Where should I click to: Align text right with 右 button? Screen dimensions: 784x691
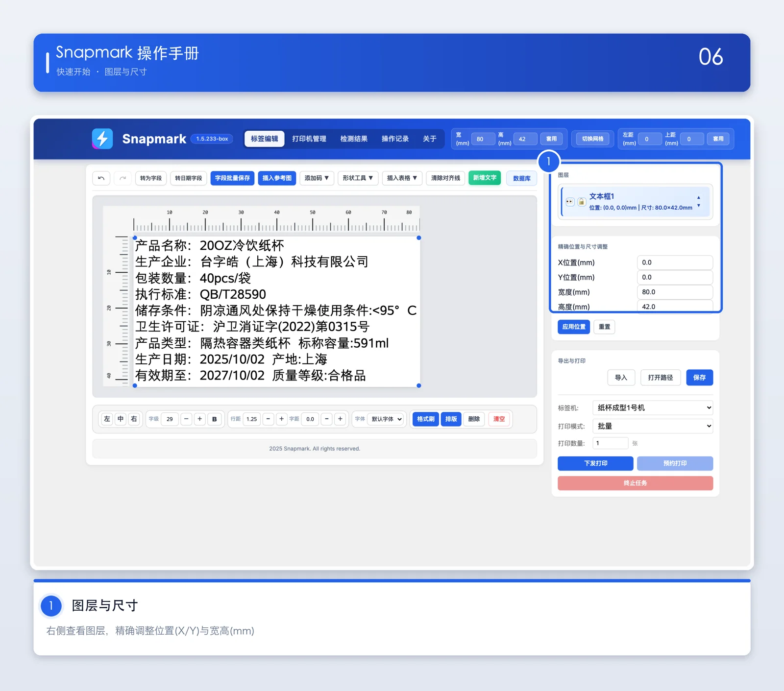tap(134, 419)
